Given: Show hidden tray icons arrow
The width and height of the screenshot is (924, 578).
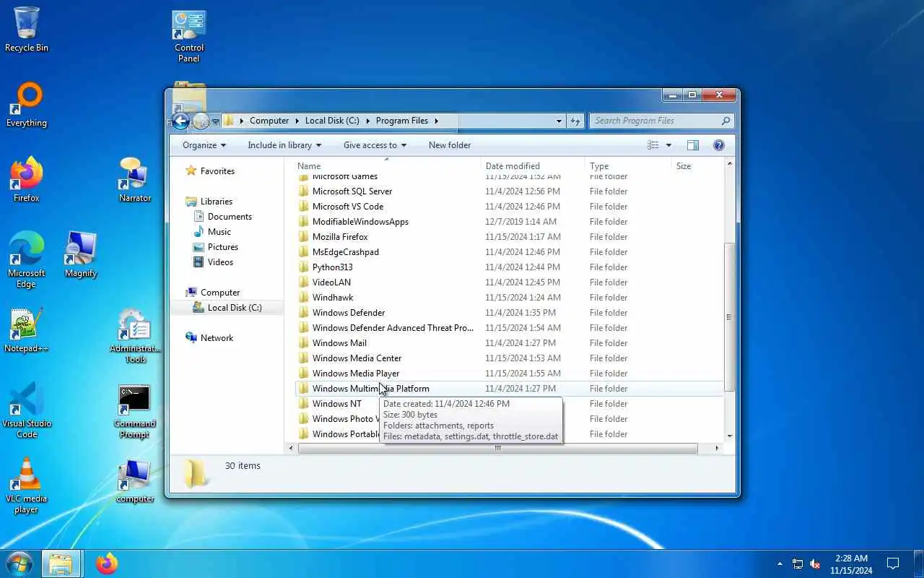Looking at the screenshot, I should (780, 564).
